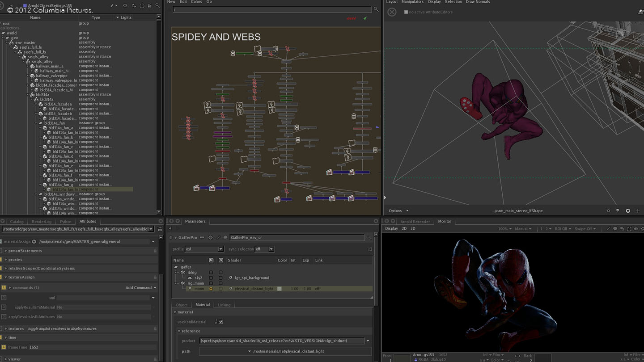The image size is (644, 362).
Task: Toggle mute checkbox for moon light
Action: pos(211,289)
